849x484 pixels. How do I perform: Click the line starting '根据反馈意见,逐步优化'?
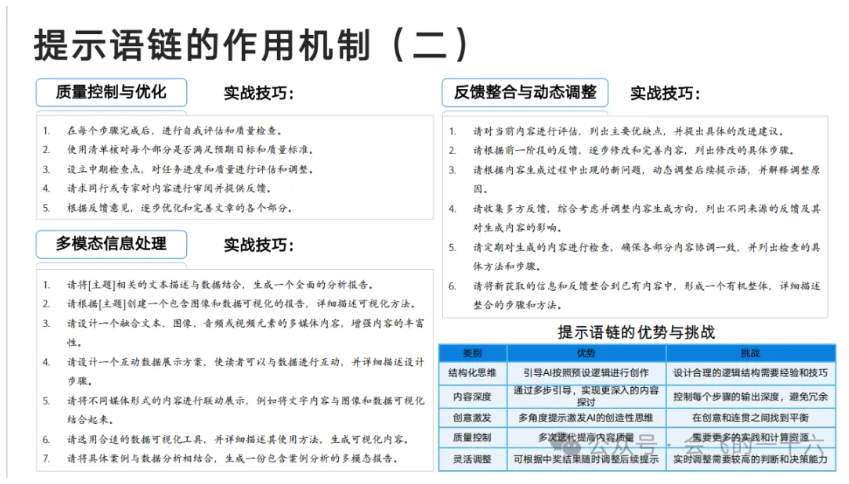179,208
